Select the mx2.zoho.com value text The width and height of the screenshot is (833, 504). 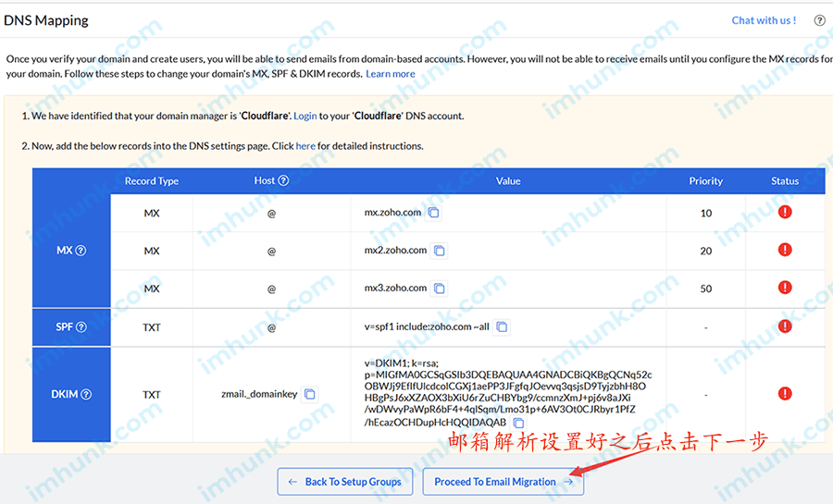tap(395, 250)
